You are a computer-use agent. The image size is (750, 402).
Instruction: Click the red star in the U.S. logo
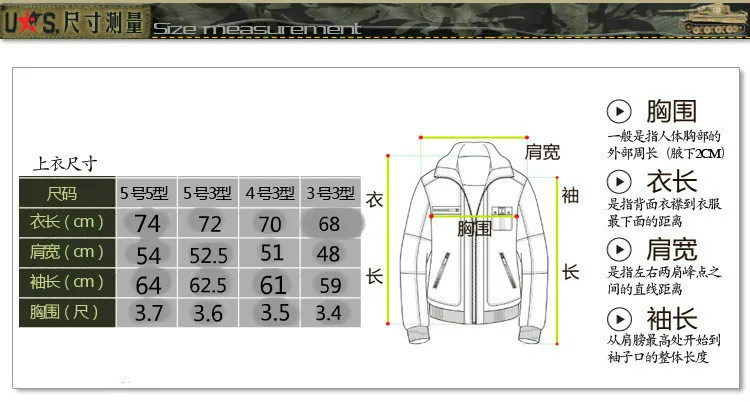(29, 22)
